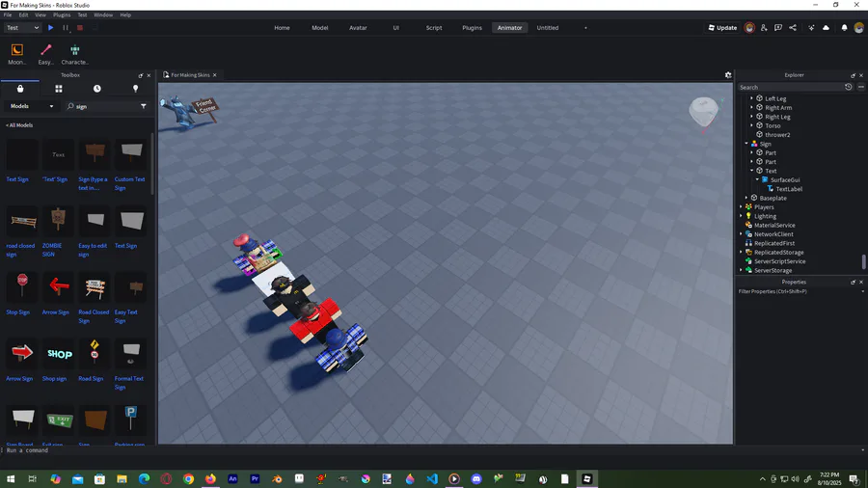The image size is (868, 488).
Task: Expand the Left Leg part
Action: pyautogui.click(x=752, y=98)
